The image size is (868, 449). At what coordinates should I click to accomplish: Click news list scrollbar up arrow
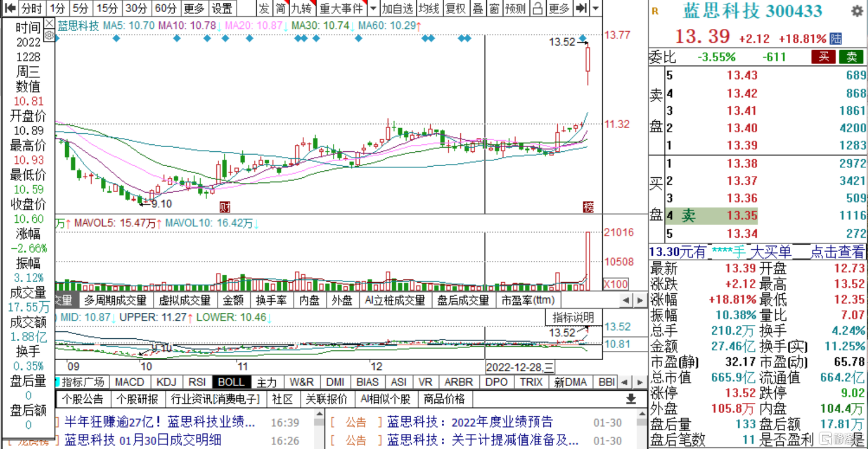(x=319, y=414)
